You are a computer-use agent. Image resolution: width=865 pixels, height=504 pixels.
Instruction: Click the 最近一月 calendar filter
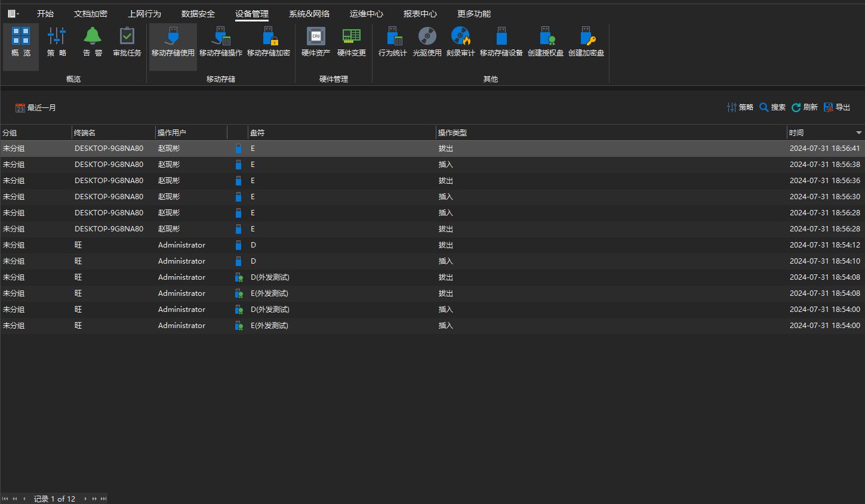36,108
